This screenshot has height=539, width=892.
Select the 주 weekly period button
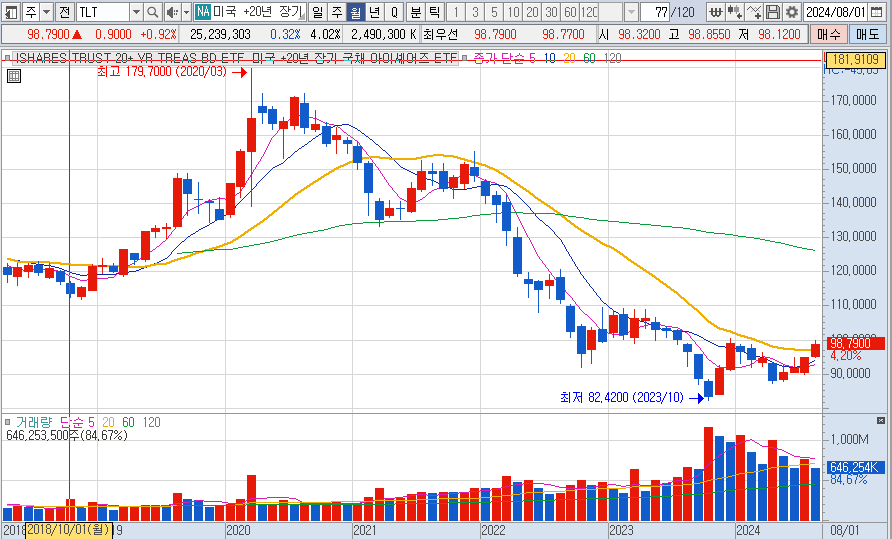337,12
